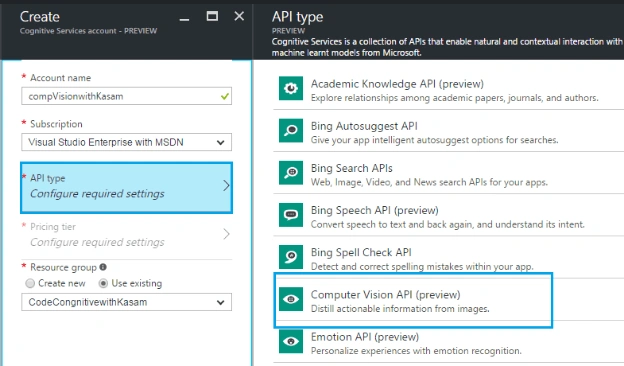Expand the API type setting chevron

click(226, 185)
